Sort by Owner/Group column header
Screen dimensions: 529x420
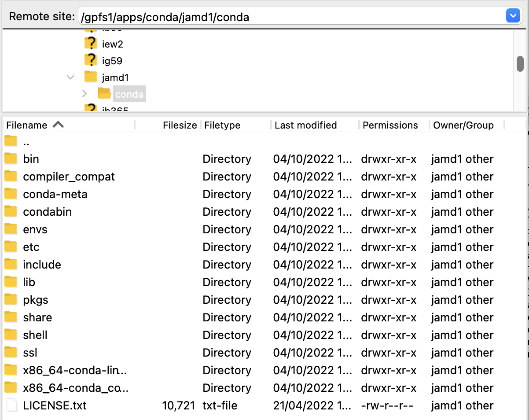pyautogui.click(x=463, y=125)
